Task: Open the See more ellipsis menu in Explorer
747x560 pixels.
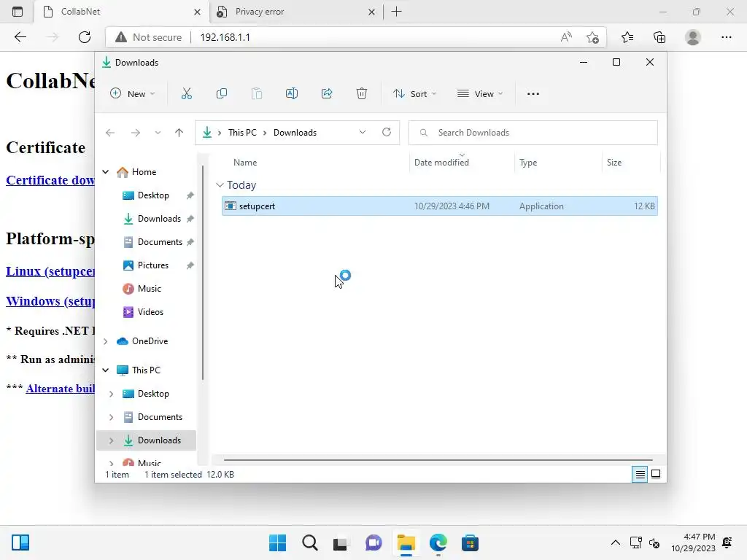Action: 533,94
